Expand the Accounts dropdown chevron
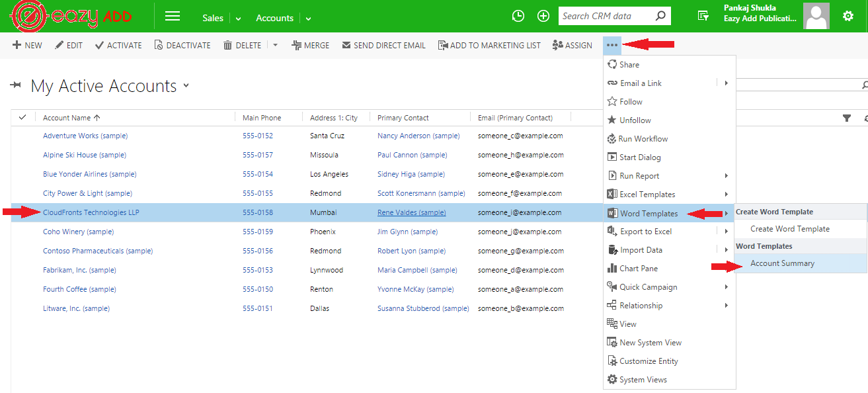Image resolution: width=868 pixels, height=393 pixels. pyautogui.click(x=309, y=19)
